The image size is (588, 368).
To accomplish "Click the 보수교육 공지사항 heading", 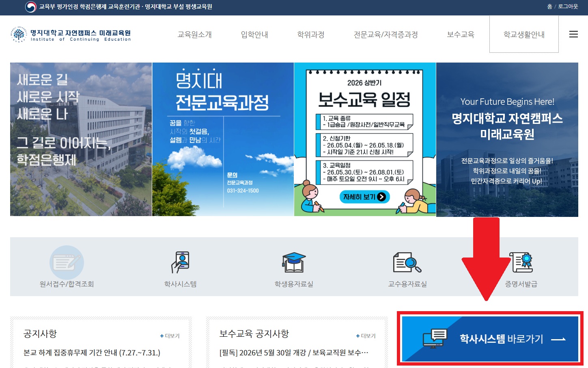I will [254, 334].
